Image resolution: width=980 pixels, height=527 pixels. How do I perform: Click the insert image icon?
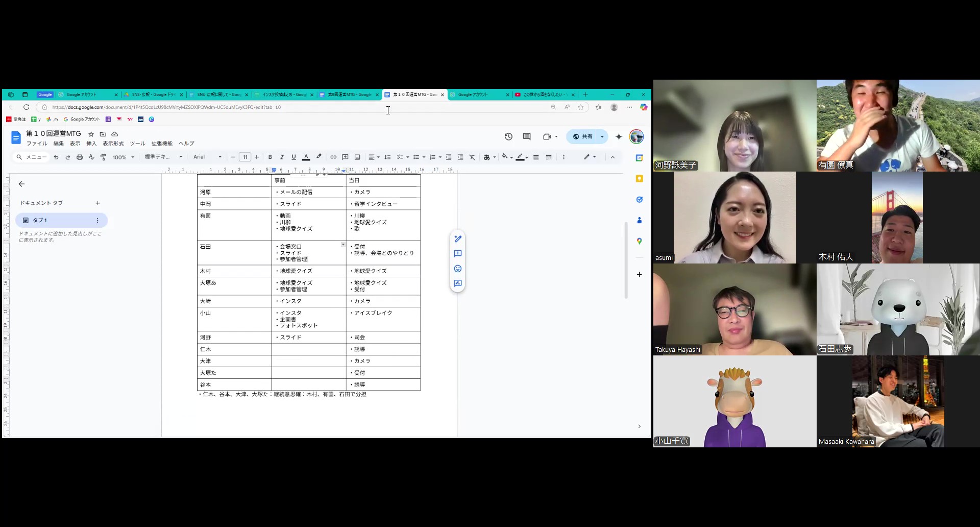(357, 157)
